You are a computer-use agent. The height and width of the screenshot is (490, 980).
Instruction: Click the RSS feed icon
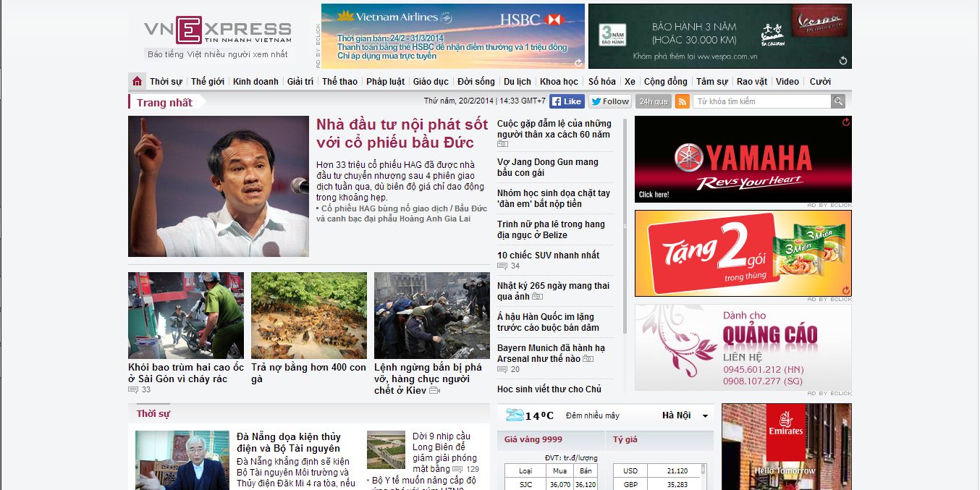682,101
